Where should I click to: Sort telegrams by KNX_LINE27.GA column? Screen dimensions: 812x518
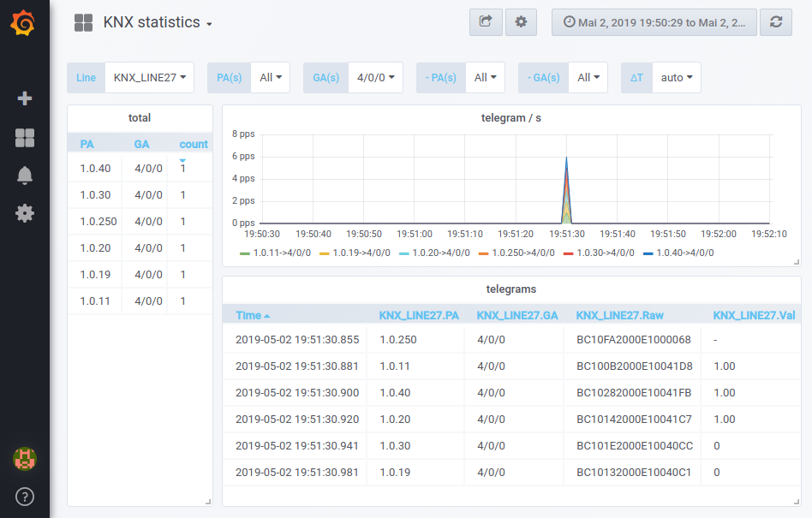(517, 316)
